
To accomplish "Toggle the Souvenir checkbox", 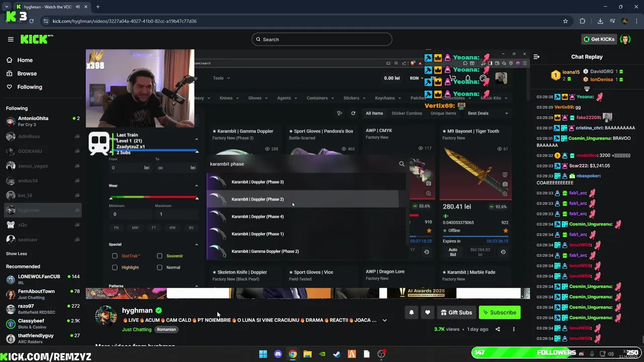I will 159,256.
